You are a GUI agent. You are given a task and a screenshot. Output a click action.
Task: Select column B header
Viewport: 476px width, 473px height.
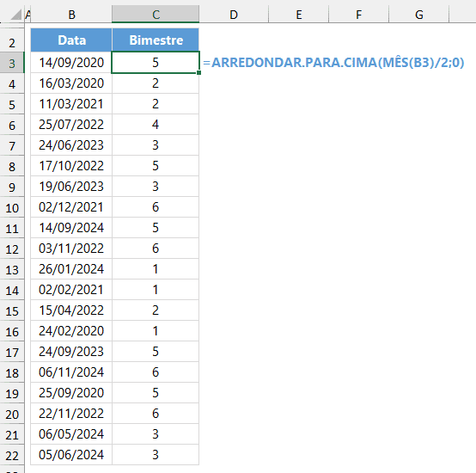point(71,15)
